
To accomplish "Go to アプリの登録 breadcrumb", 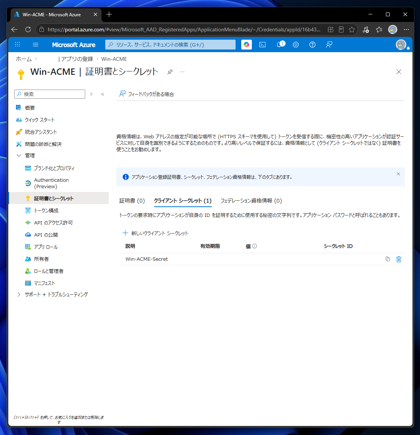I will [x=76, y=59].
